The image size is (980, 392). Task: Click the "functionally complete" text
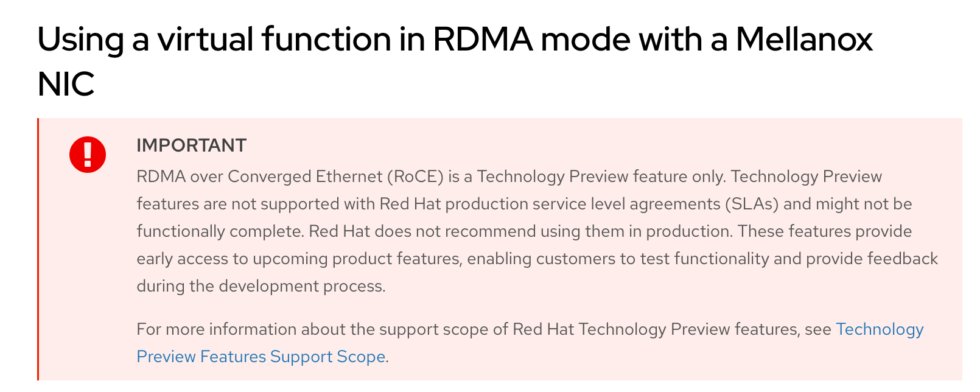tap(219, 231)
